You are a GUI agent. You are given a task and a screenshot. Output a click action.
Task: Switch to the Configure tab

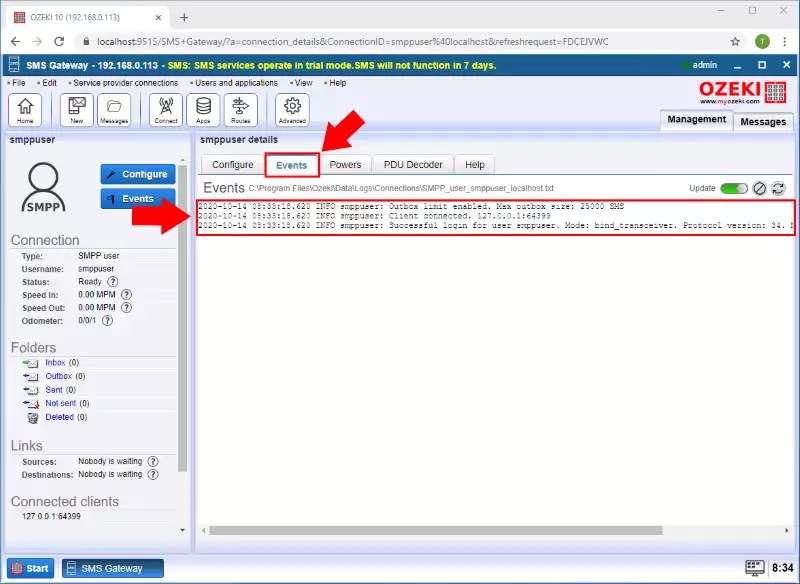tap(233, 165)
